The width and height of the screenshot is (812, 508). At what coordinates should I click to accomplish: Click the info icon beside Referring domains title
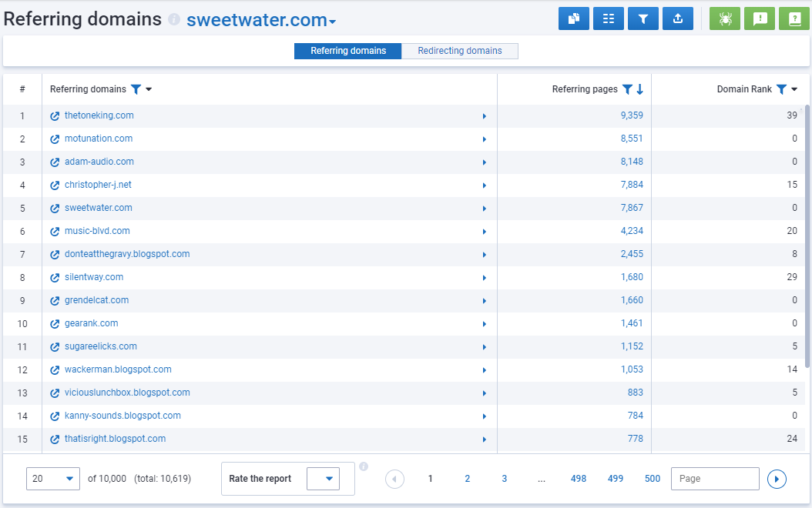click(175, 20)
